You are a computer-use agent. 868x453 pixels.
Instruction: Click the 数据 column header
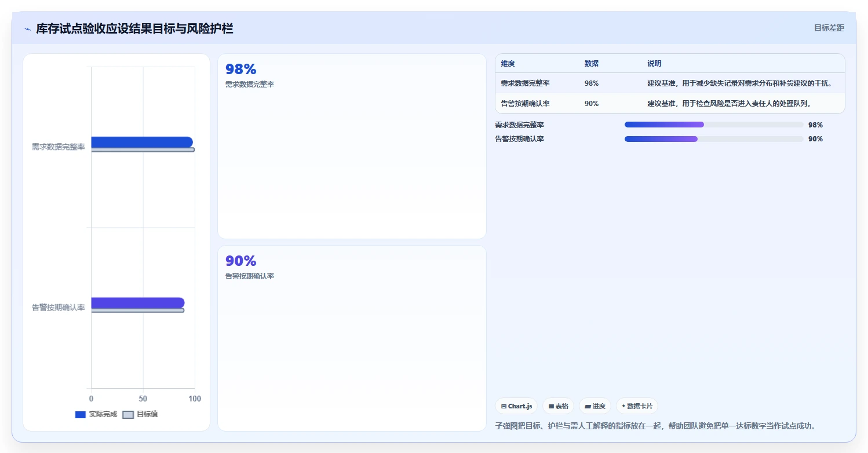pos(592,64)
